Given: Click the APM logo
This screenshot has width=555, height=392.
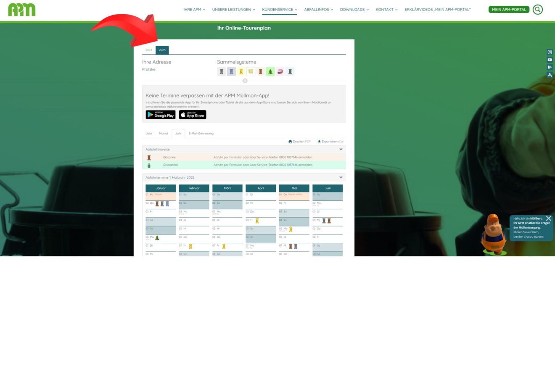Looking at the screenshot, I should click(22, 10).
